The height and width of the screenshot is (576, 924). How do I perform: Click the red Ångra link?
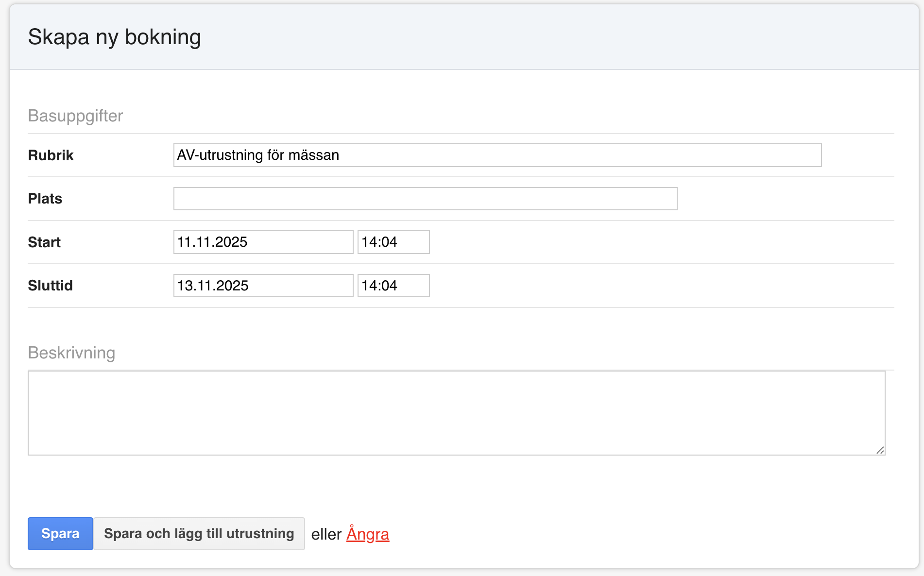click(x=368, y=534)
